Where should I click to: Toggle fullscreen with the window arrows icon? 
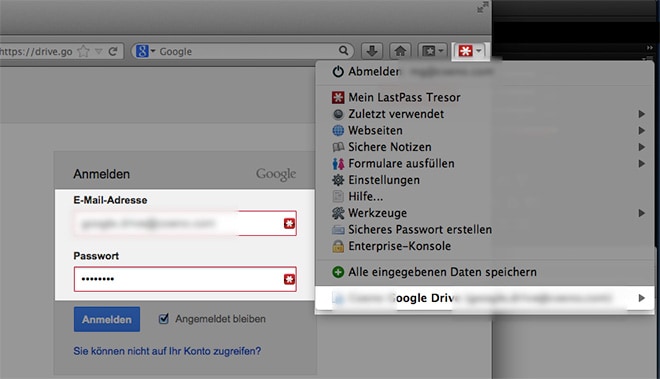pos(482,7)
